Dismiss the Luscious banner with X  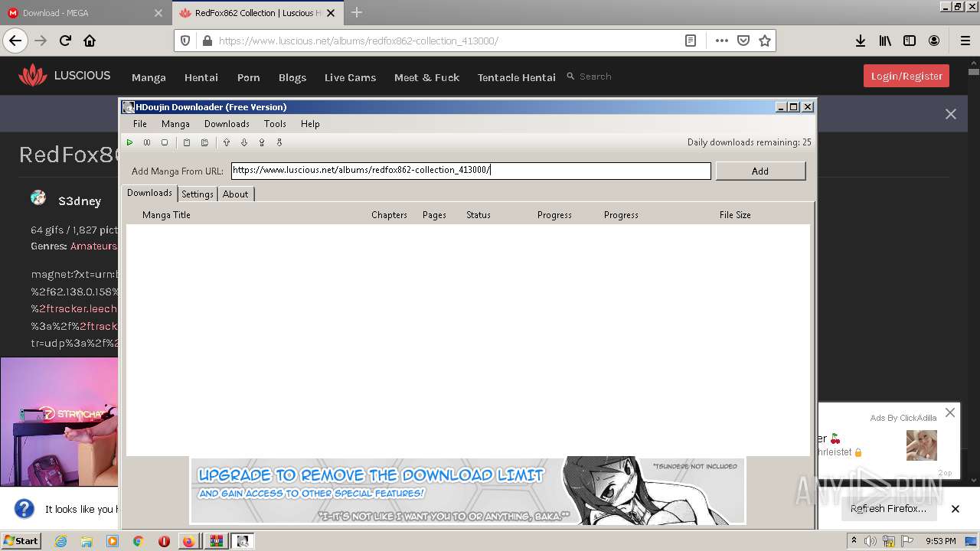[950, 114]
